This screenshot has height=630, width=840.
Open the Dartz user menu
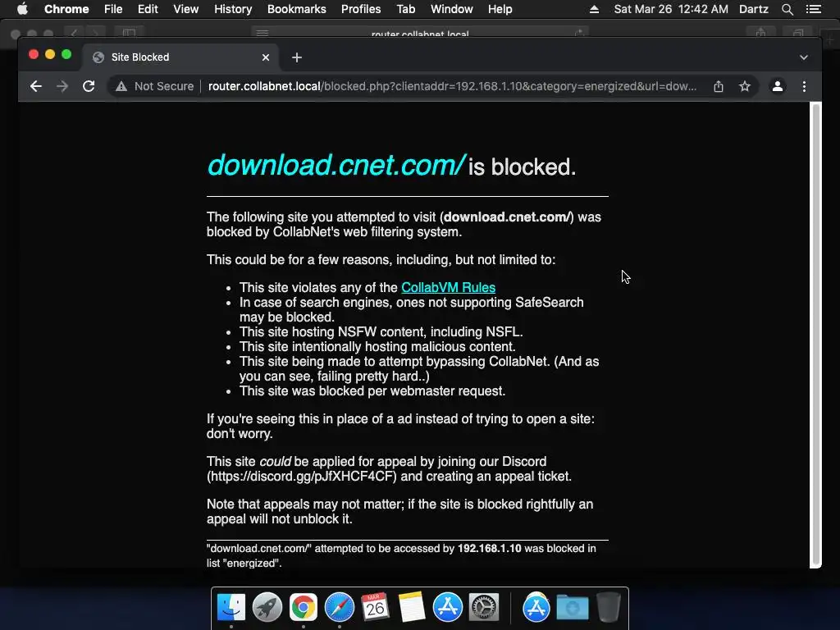(753, 9)
